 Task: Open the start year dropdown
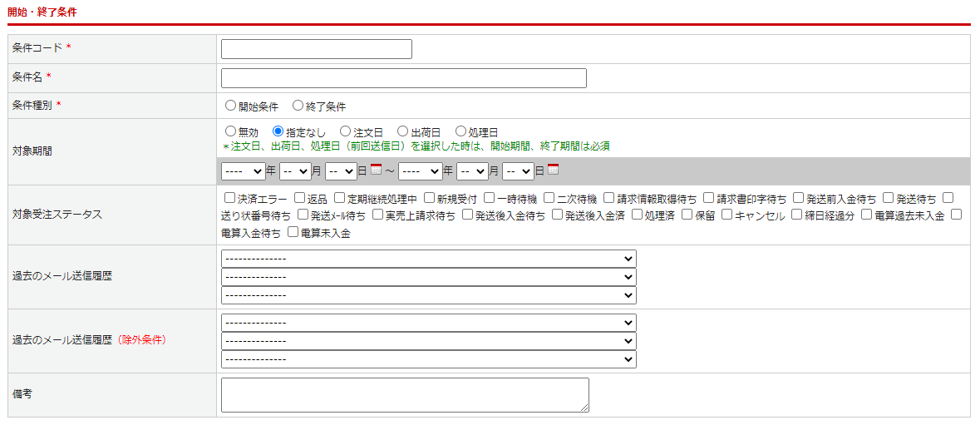[243, 171]
